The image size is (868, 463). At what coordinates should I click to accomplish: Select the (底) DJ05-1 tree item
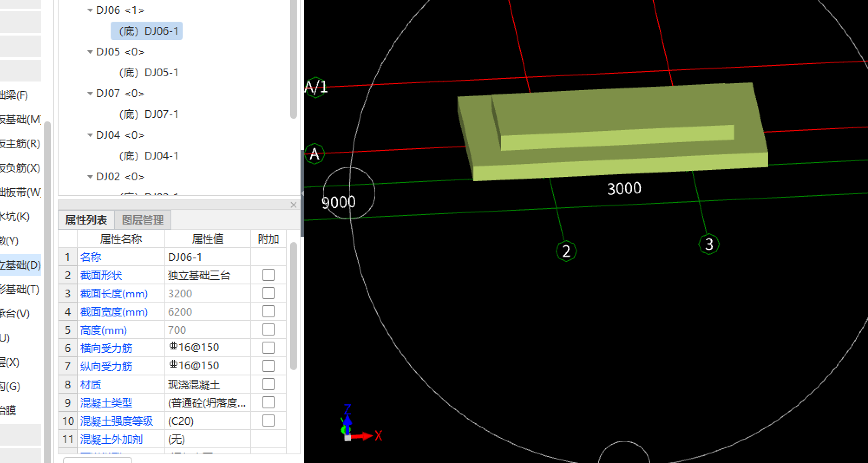149,72
